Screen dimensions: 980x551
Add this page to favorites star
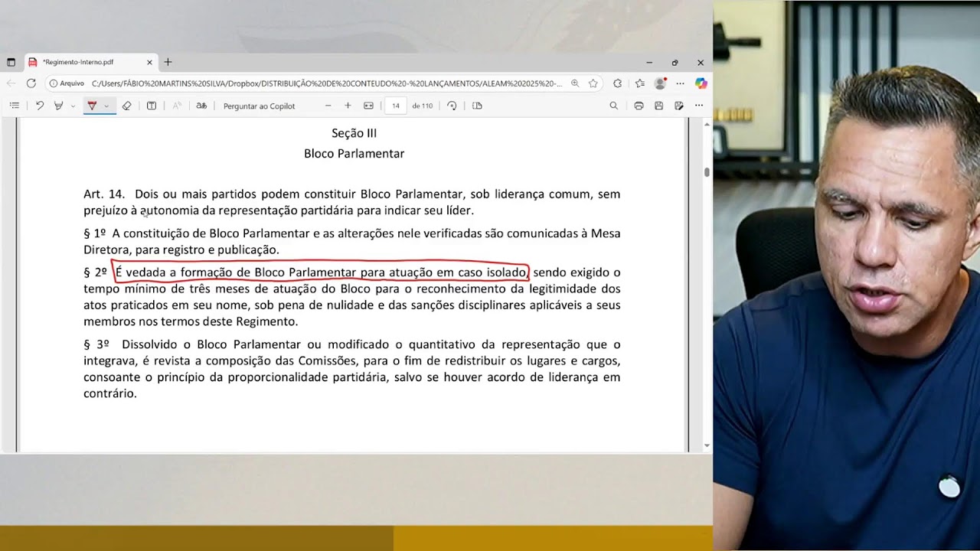click(593, 83)
